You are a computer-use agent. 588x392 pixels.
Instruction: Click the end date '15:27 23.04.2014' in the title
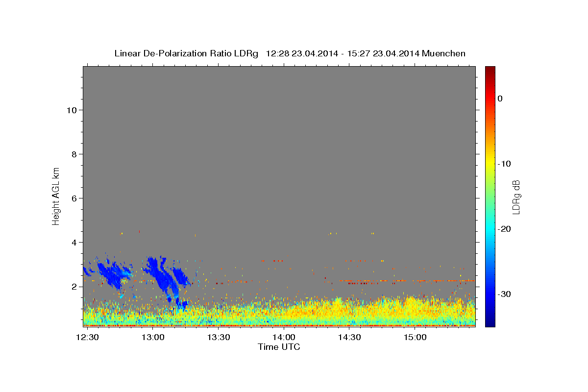[x=383, y=53]
